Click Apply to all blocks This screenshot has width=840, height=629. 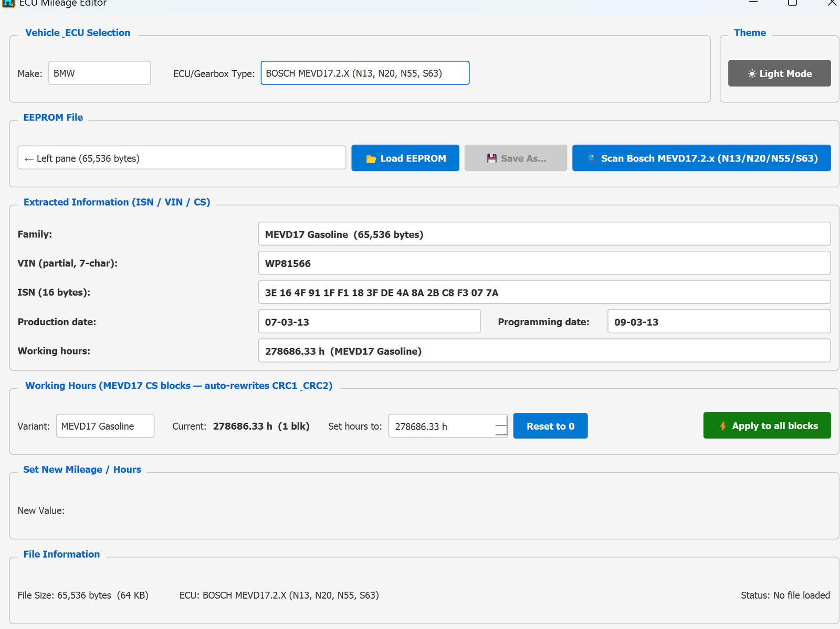pyautogui.click(x=767, y=425)
